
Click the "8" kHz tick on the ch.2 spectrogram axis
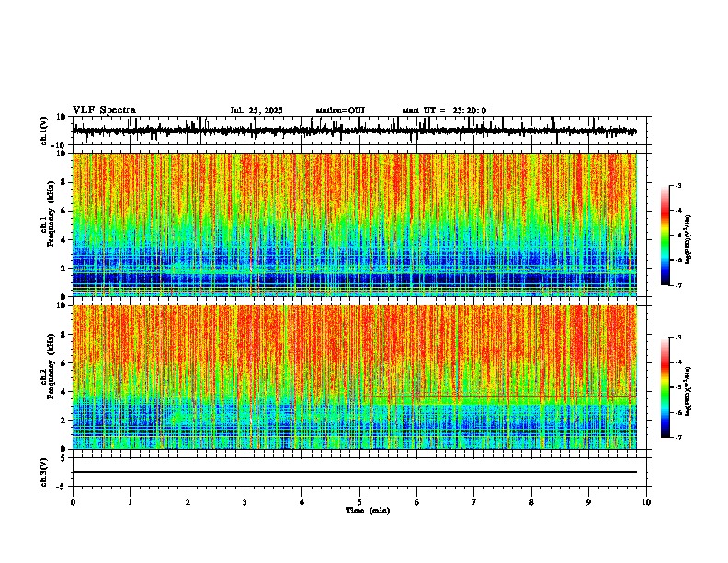pos(64,335)
